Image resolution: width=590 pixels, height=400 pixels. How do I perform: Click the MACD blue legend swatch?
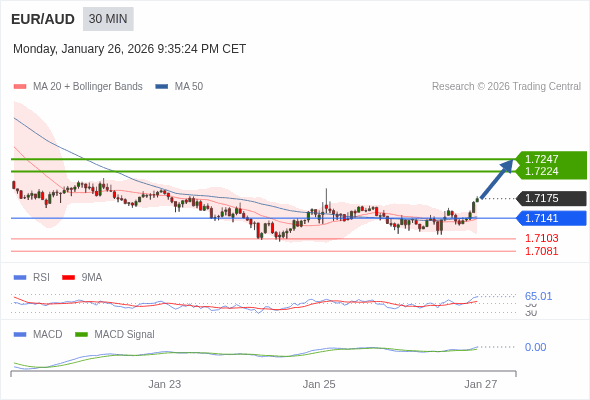20,335
